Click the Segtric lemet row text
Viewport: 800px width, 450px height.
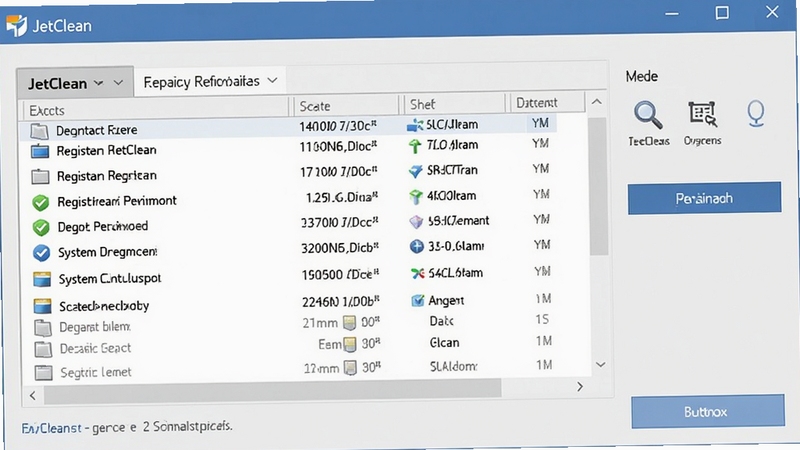(x=96, y=372)
